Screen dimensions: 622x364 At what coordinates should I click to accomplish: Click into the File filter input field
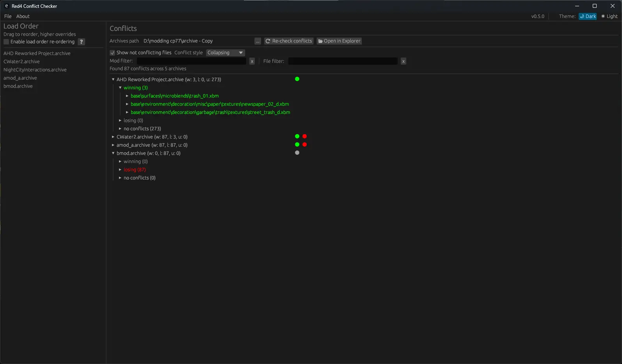pos(343,61)
